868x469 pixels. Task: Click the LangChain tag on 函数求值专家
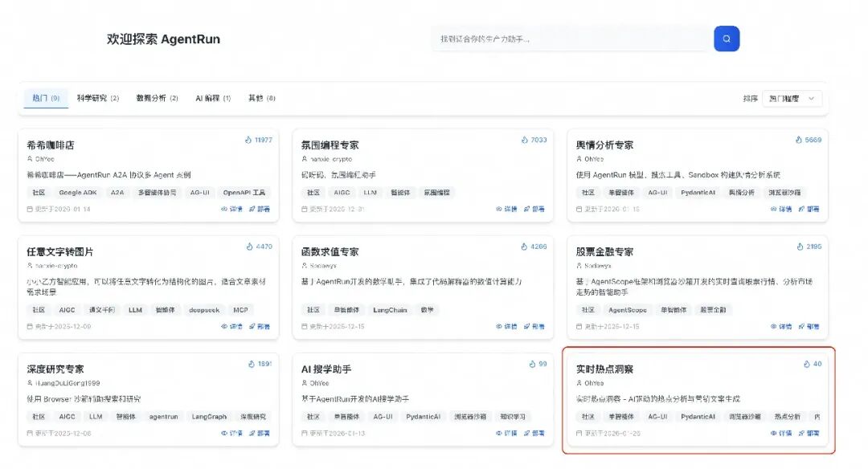tap(391, 309)
